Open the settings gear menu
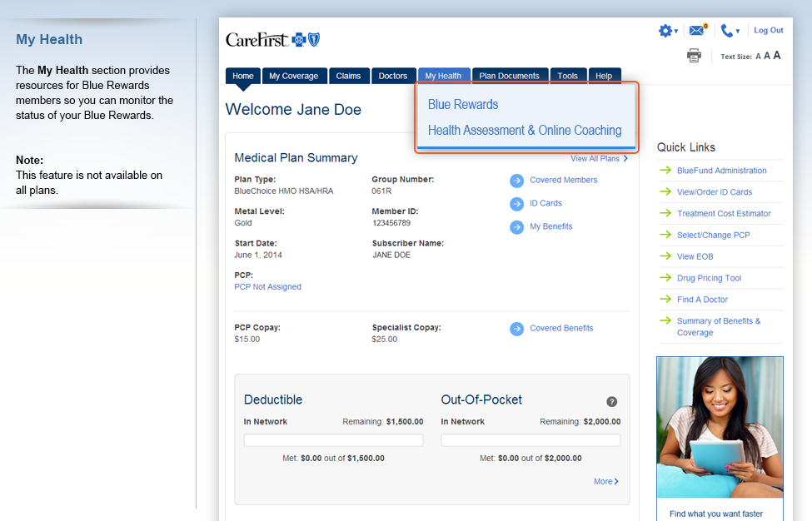 (x=668, y=31)
